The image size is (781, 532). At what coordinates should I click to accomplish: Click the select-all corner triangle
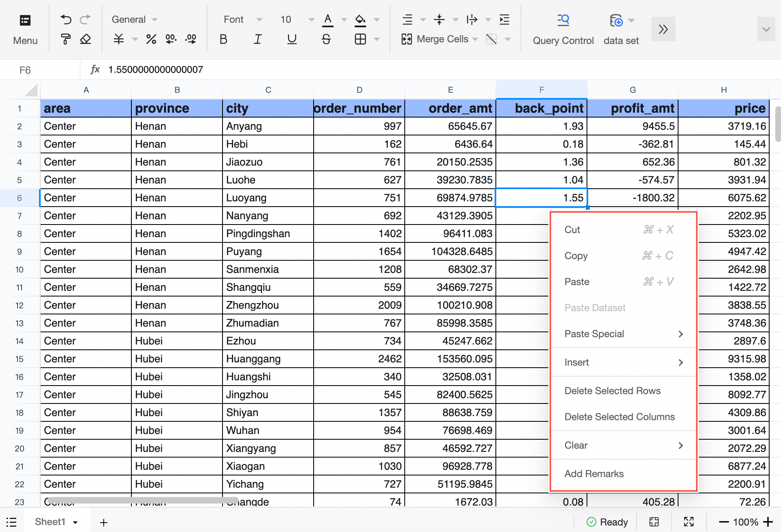(31, 90)
